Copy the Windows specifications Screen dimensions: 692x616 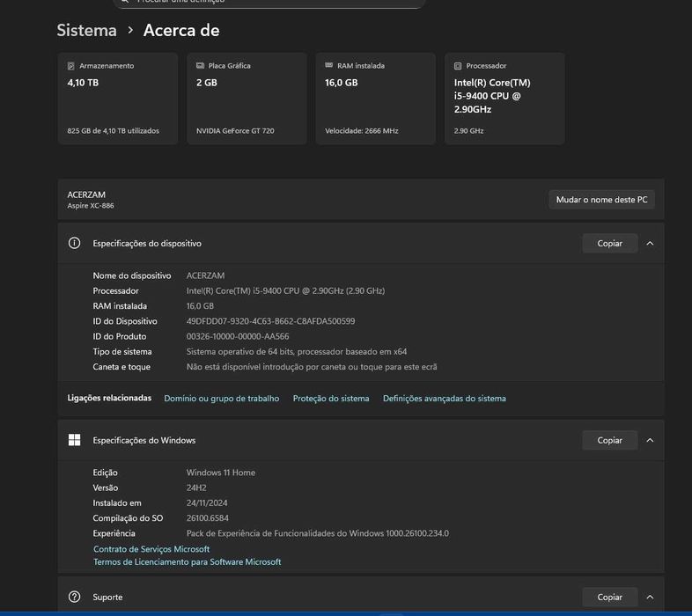(x=610, y=440)
